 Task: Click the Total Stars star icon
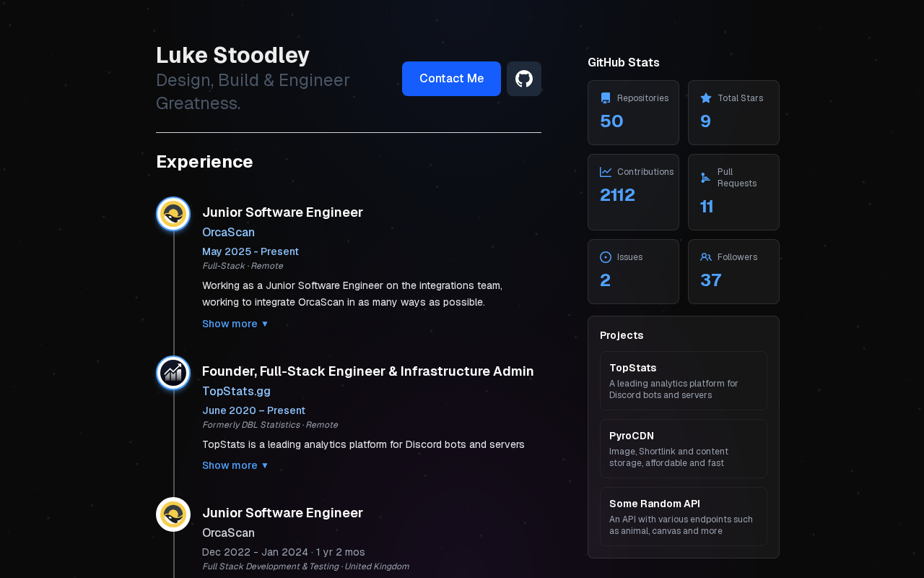click(x=706, y=98)
